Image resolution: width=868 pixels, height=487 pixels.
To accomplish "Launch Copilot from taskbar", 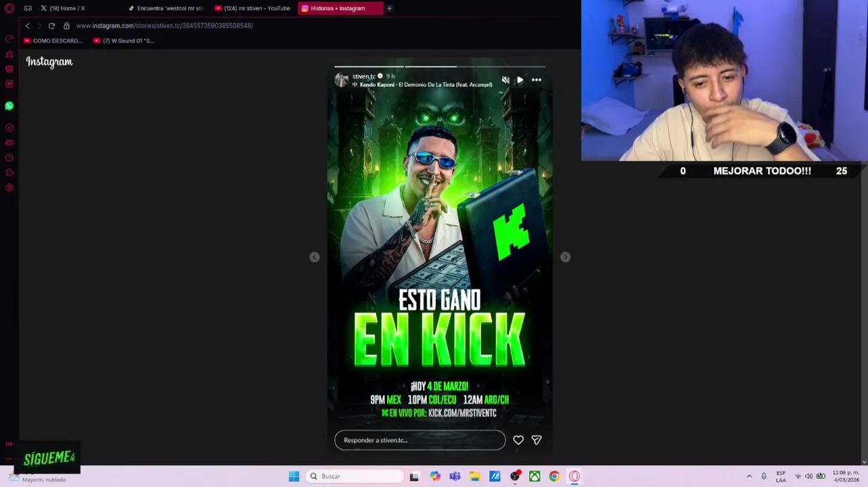I will [x=435, y=476].
